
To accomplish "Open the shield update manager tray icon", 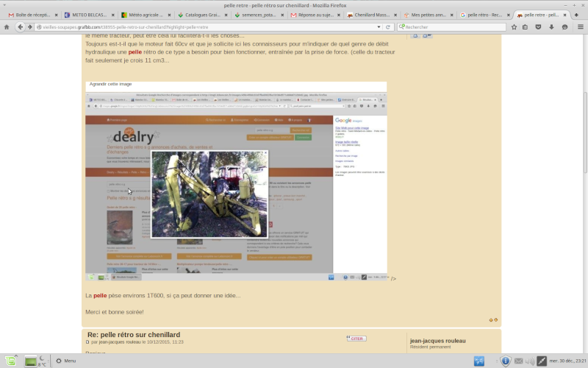I will (505, 361).
